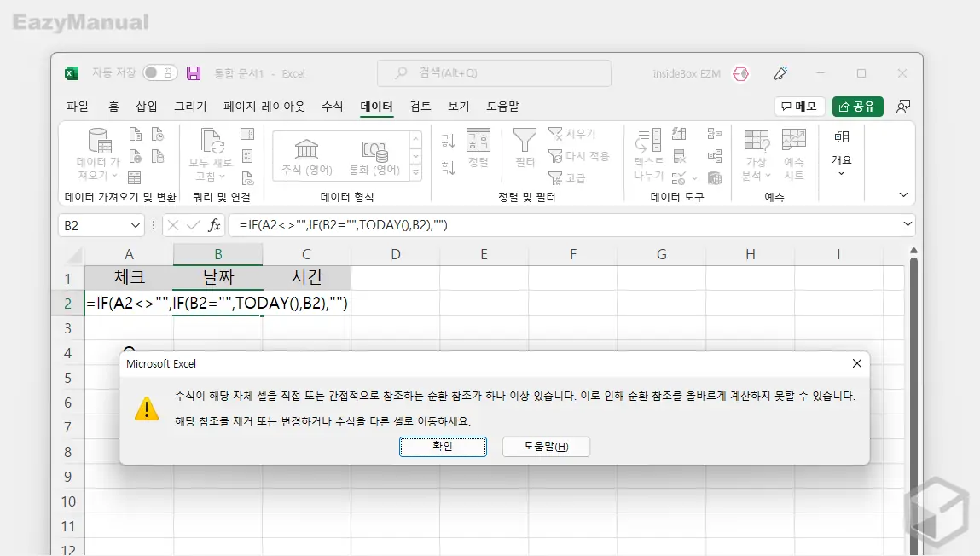Open the 정렬 (Sort) dialog icon
Screen dimensions: 980x556
[478, 148]
